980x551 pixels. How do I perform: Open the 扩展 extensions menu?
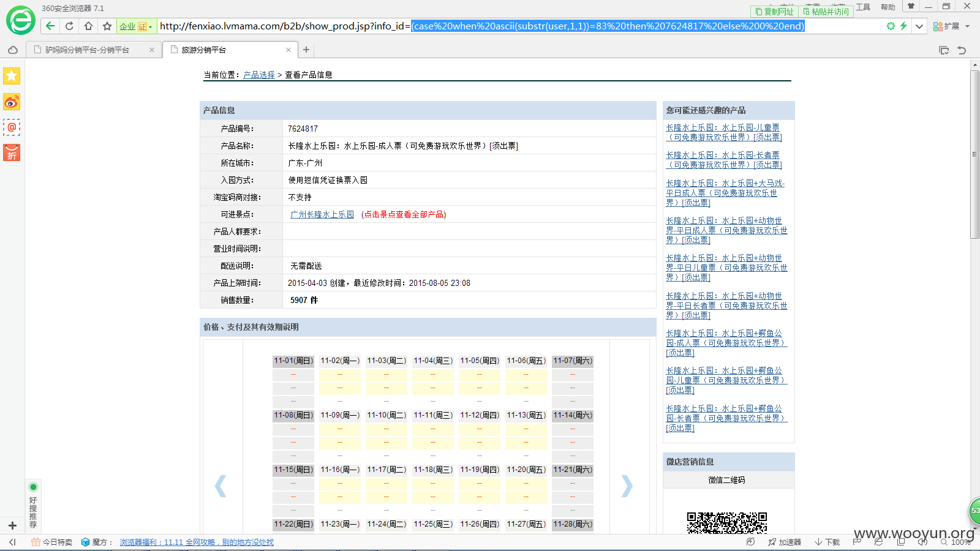click(x=951, y=26)
